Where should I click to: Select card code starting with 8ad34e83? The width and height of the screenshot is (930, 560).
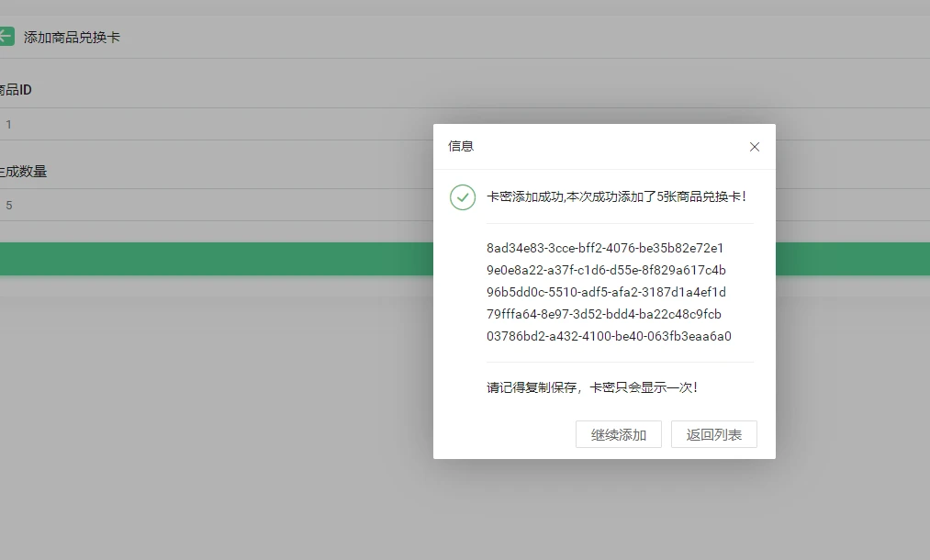[x=605, y=248]
